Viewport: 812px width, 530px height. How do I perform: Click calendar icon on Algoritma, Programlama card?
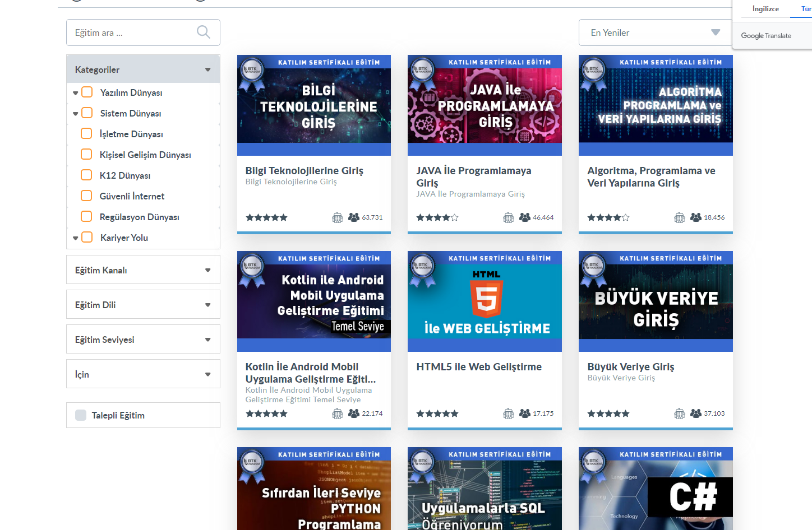(x=679, y=217)
